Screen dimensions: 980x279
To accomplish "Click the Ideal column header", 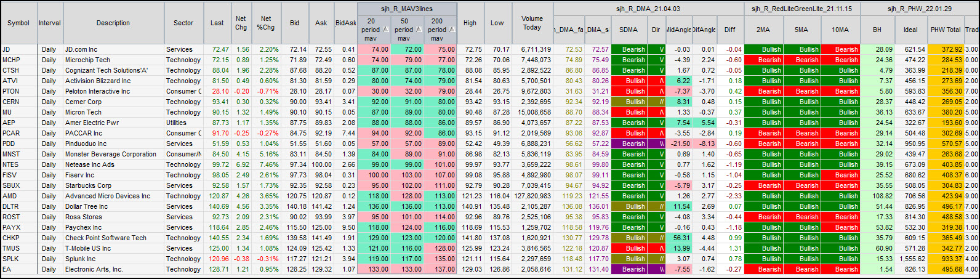I will tap(910, 30).
